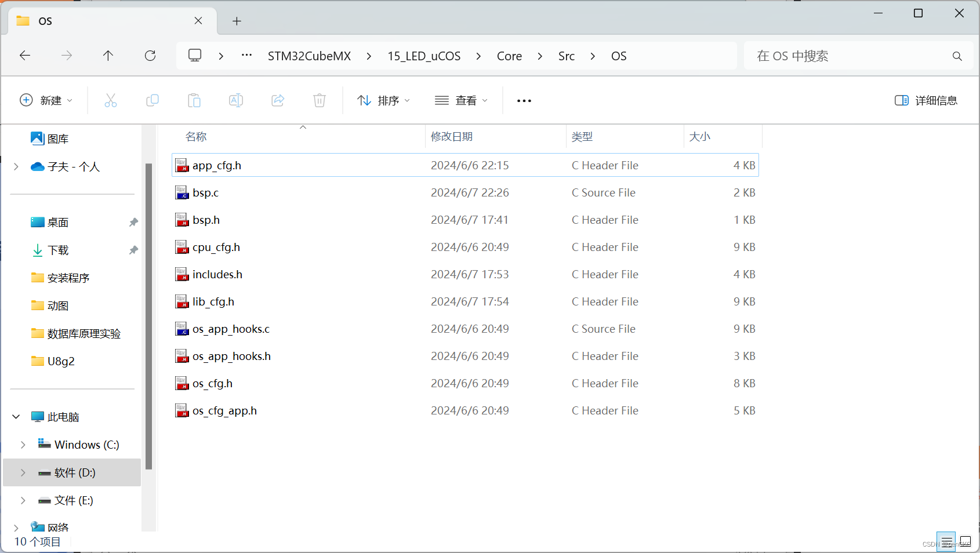Click the forward navigation arrow
Viewport: 980px width, 553px height.
pos(67,56)
